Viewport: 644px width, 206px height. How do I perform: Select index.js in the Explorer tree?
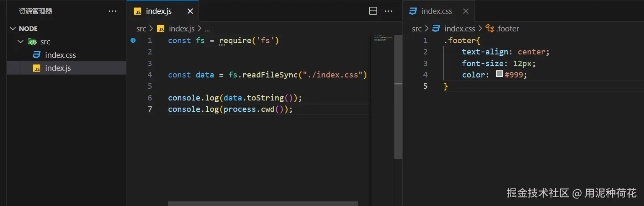coord(58,68)
